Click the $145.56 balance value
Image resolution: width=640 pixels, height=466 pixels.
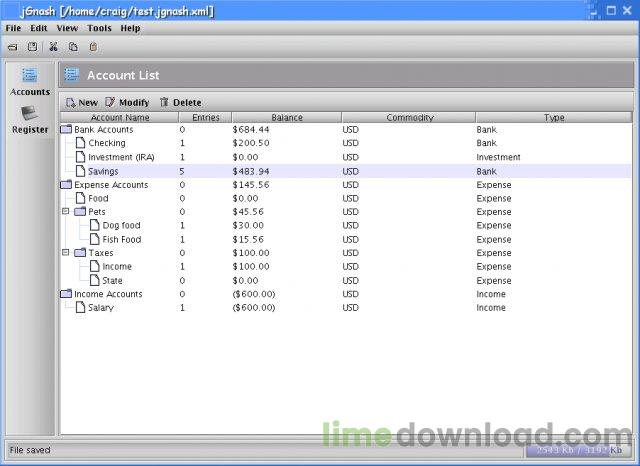click(251, 185)
